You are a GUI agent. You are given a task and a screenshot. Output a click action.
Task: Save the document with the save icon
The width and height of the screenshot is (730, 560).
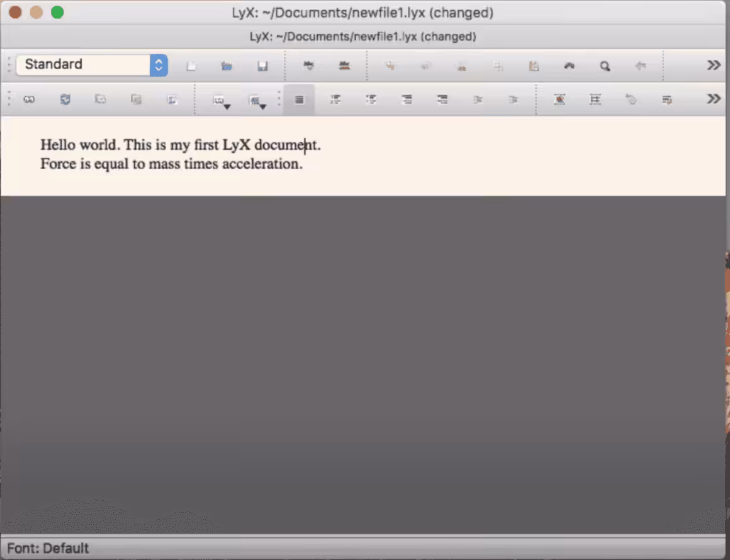click(262, 65)
